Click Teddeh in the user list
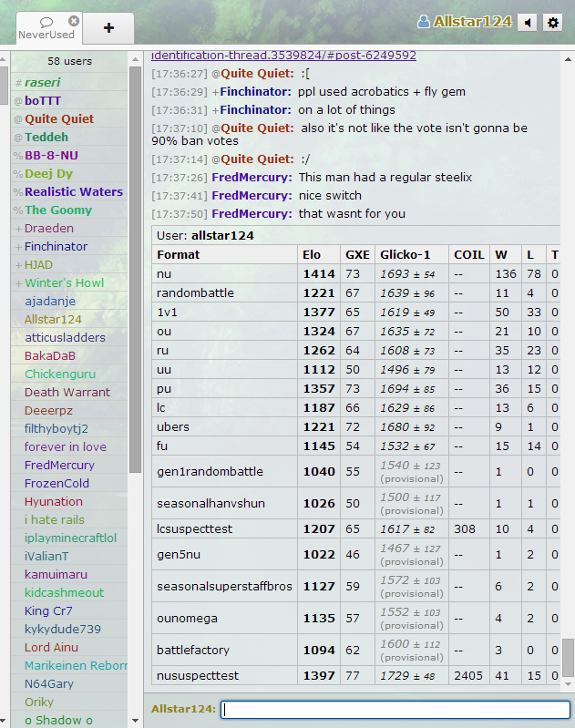Screen dimensions: 575x728 click(69, 137)
